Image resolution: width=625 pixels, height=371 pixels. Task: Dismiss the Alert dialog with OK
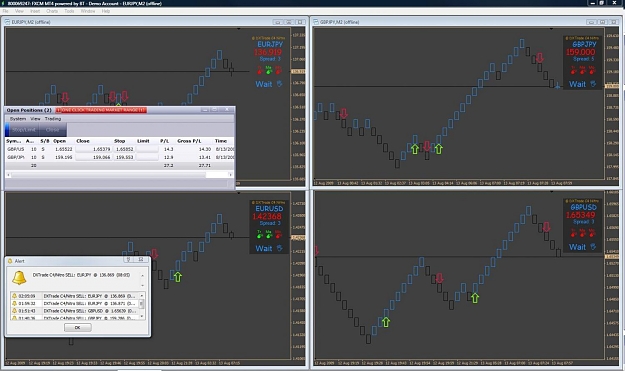78,328
